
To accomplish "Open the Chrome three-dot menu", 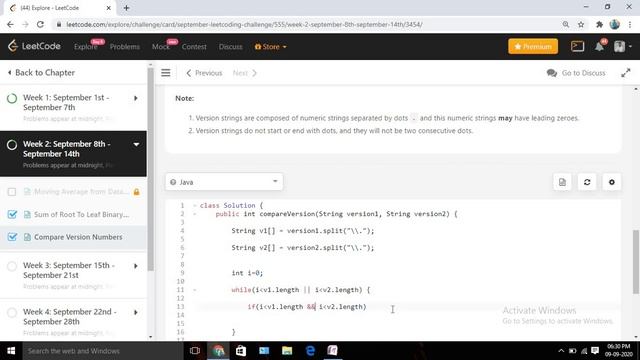I will (631, 24).
